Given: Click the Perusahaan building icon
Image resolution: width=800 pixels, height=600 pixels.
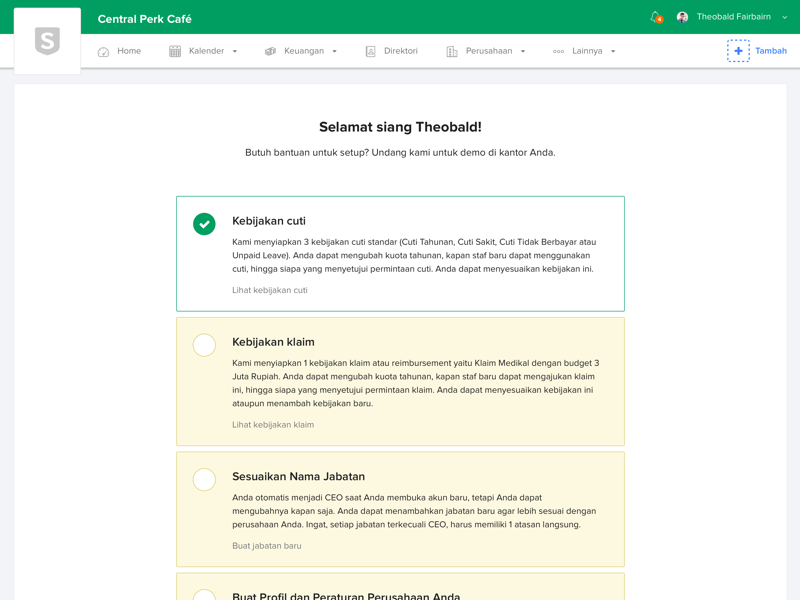Looking at the screenshot, I should [452, 51].
